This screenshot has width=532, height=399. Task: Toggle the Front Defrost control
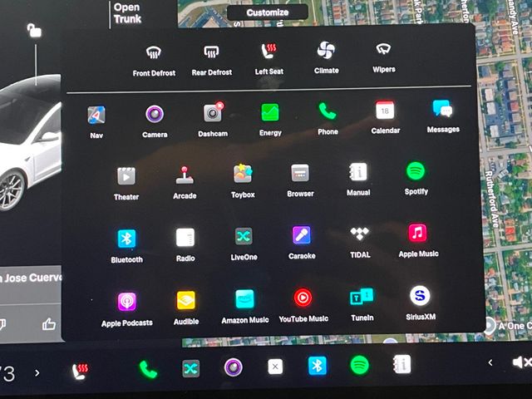(x=154, y=52)
